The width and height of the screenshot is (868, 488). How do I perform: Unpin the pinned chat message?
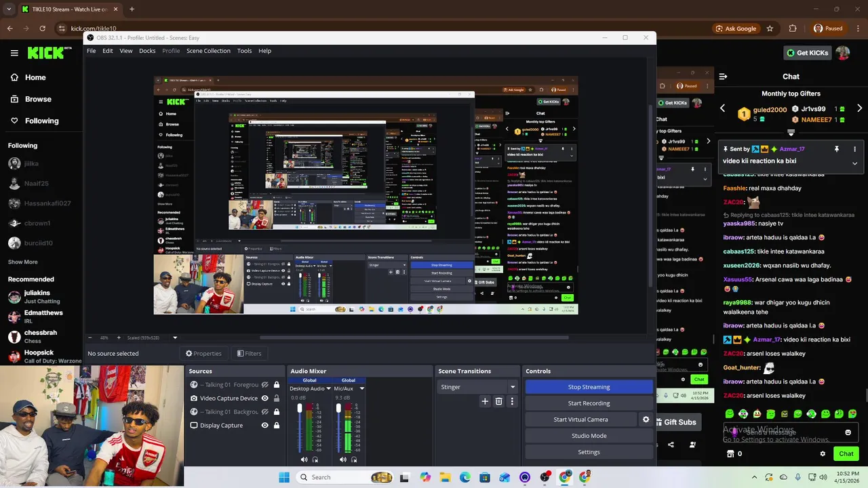(x=837, y=149)
